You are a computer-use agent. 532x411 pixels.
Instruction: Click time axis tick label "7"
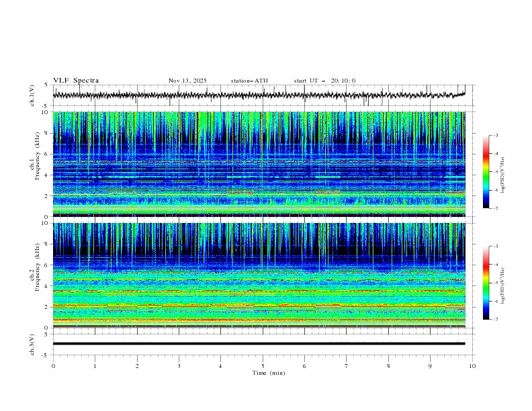pyautogui.click(x=347, y=366)
